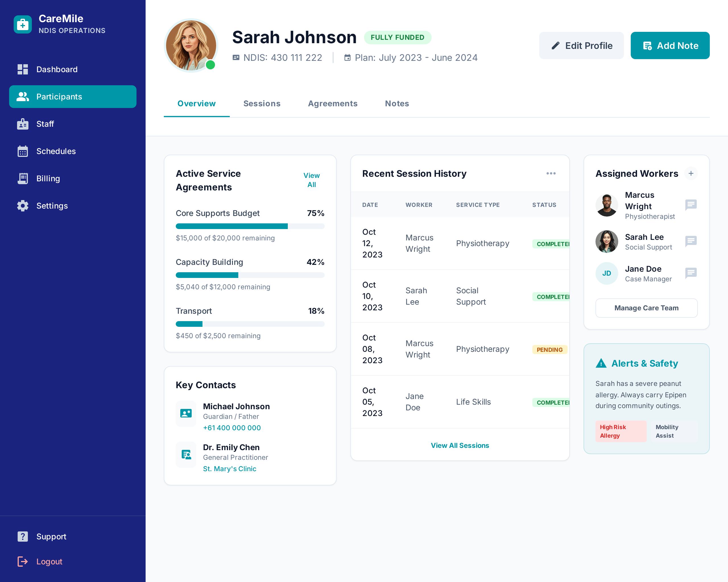The image size is (728, 582).
Task: Click the message icon next to Marcus Wright
Action: point(690,205)
